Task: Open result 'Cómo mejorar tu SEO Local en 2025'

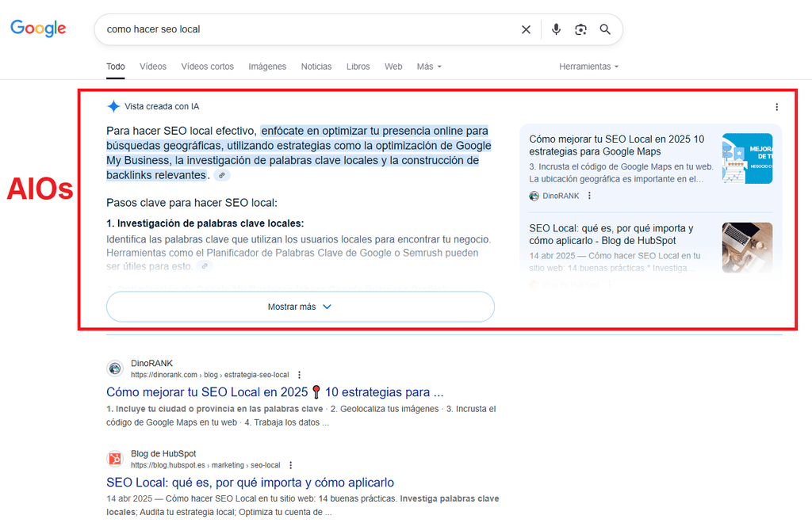Action: [275, 392]
